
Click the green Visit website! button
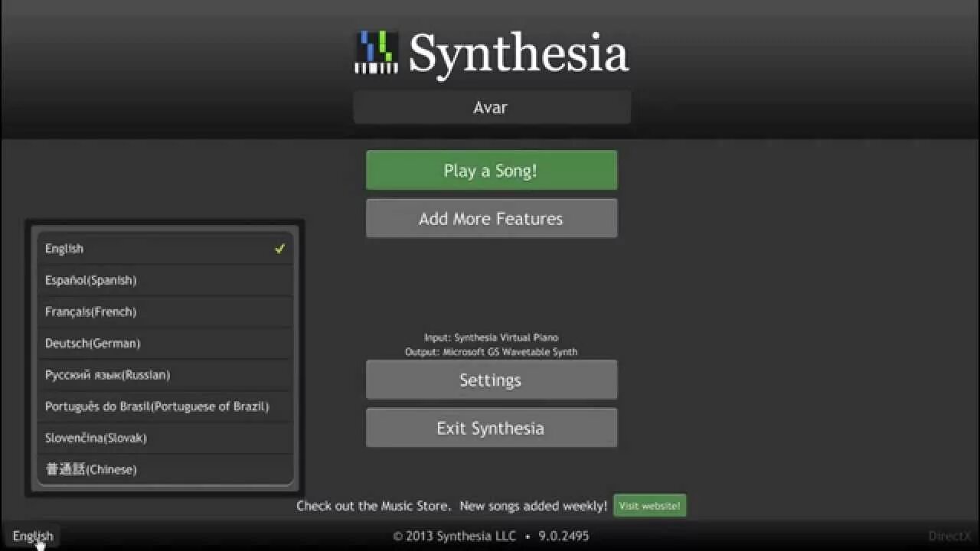click(649, 506)
